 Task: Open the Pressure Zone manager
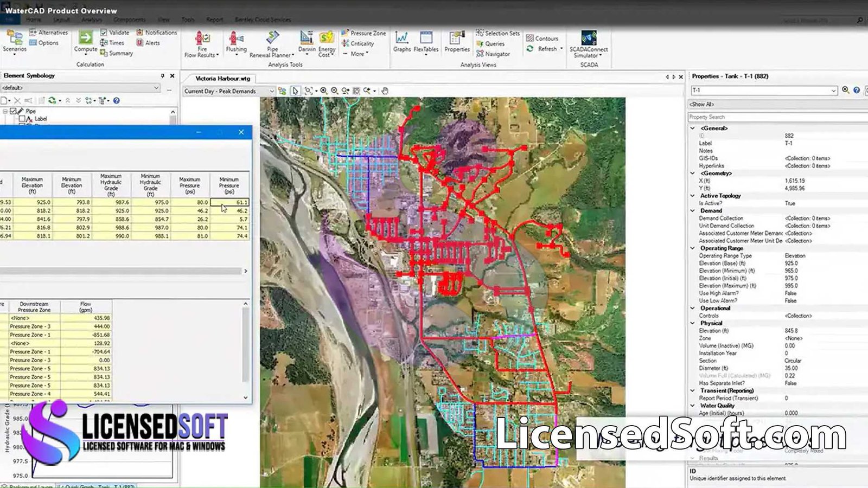tap(363, 33)
